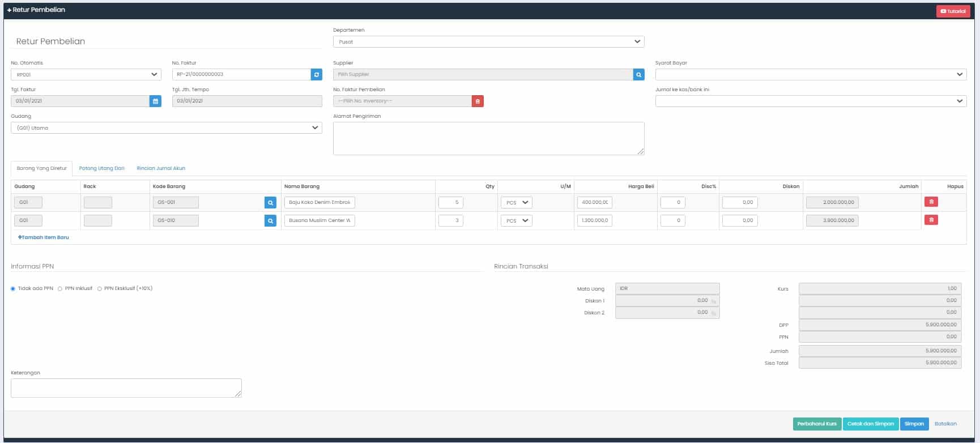Search item code GS-010 using magnifier icon
Viewport: 980px width, 443px height.
[270, 220]
